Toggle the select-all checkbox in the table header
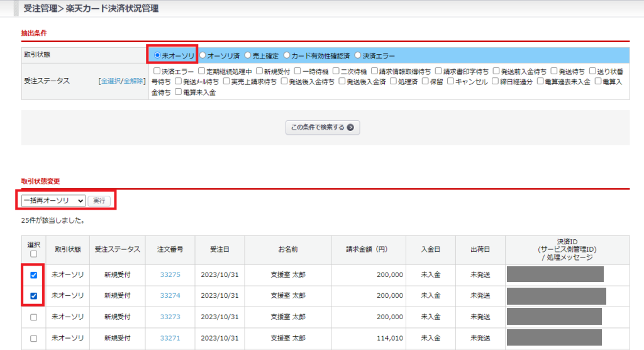644x350 pixels. [x=33, y=254]
